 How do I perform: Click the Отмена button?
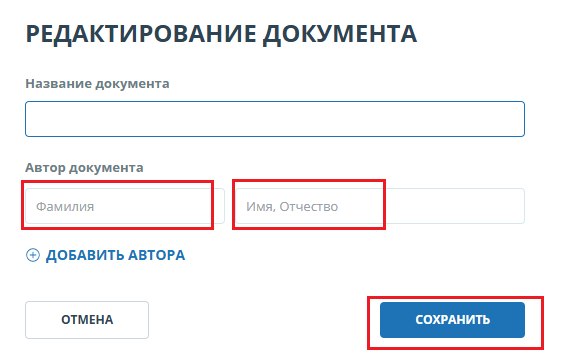click(x=87, y=320)
